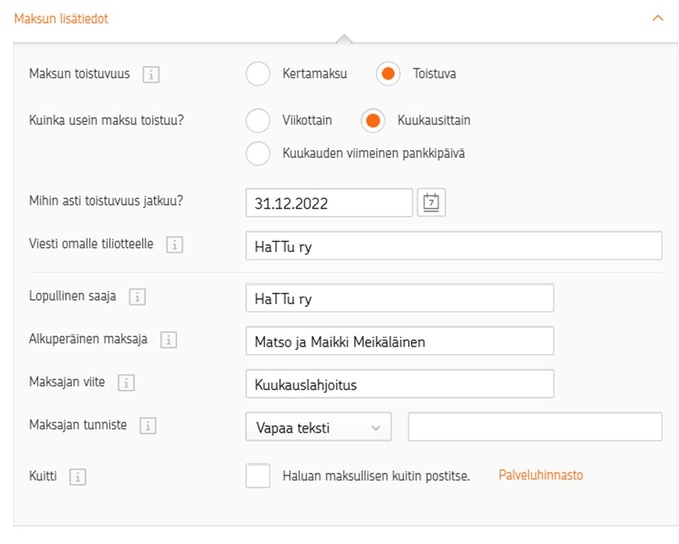Collapse Maksun lisätiedot with the chevron
Screen dimensions: 679x544
tap(658, 18)
